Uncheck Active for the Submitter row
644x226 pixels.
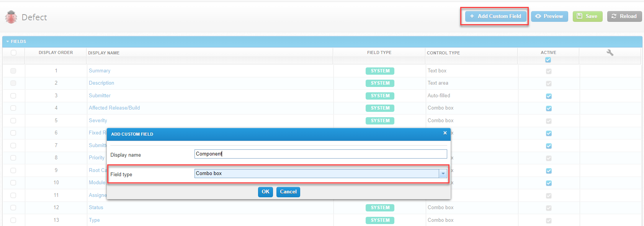coord(549,96)
